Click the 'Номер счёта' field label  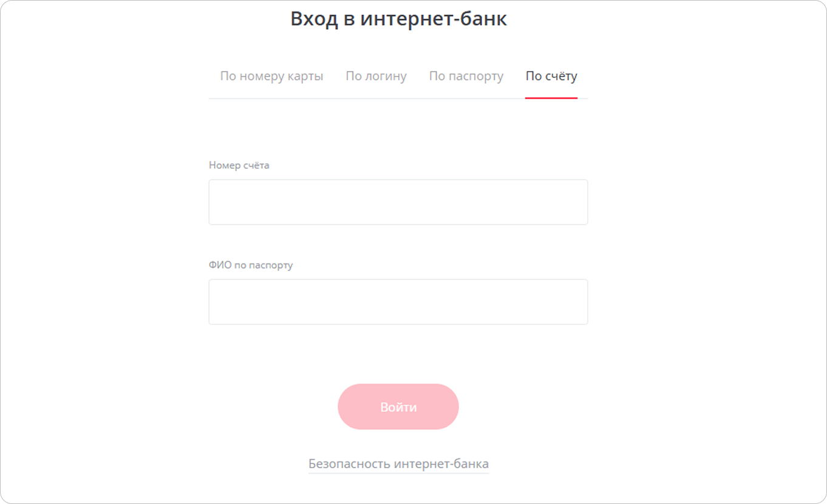(x=239, y=165)
